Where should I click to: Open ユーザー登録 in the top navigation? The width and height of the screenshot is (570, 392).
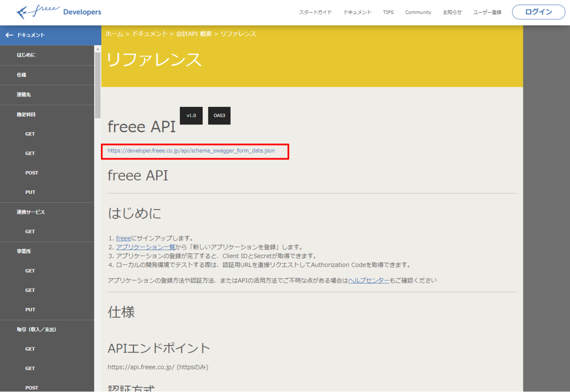[x=487, y=12]
